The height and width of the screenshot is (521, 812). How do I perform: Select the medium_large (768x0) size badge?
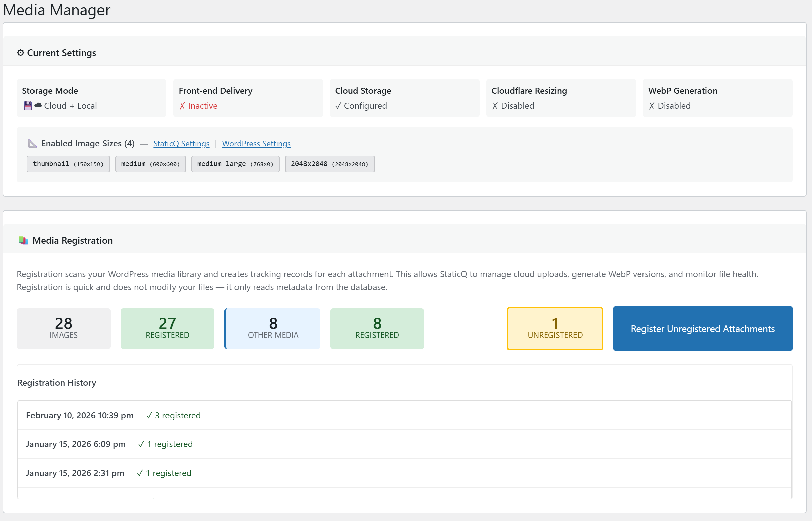point(235,164)
